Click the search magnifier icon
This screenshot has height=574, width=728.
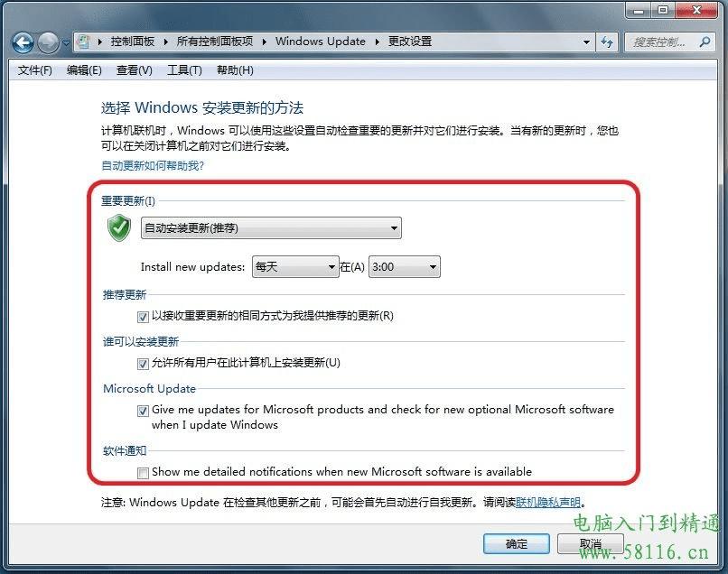tap(705, 42)
